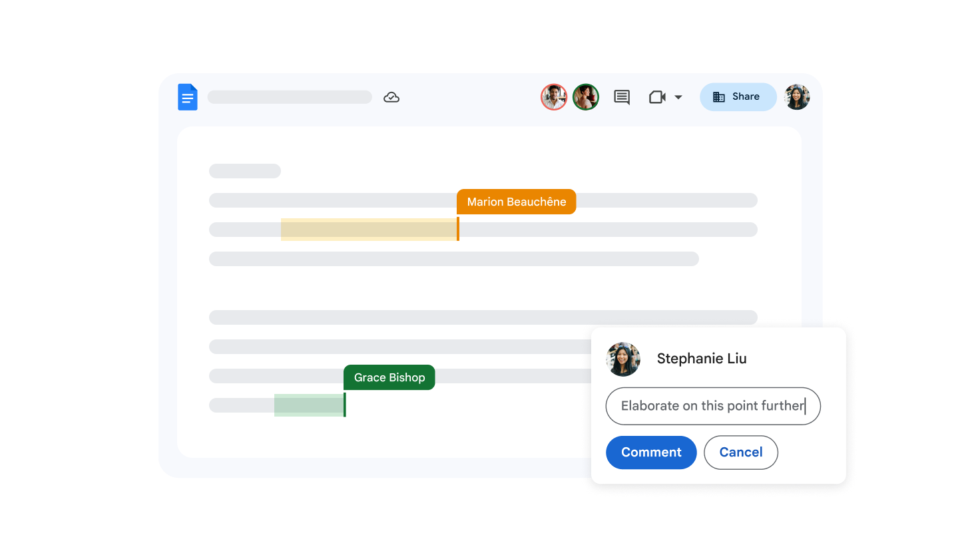
Task: Select the red-ringed collaborator avatar
Action: pyautogui.click(x=553, y=97)
